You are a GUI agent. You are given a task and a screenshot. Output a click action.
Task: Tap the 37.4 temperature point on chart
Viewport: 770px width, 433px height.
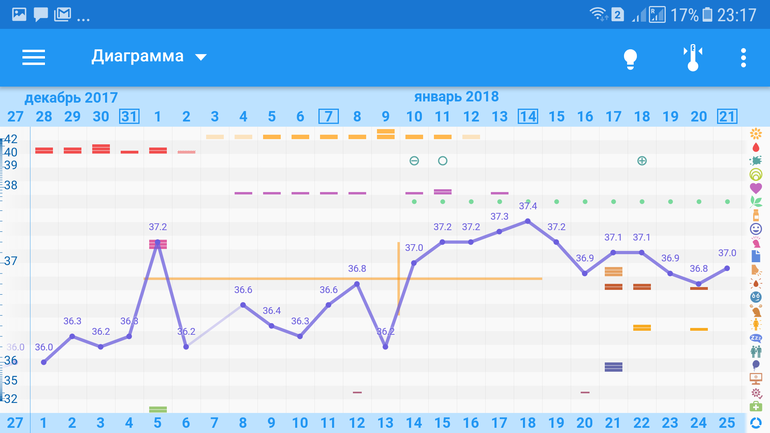click(528, 220)
